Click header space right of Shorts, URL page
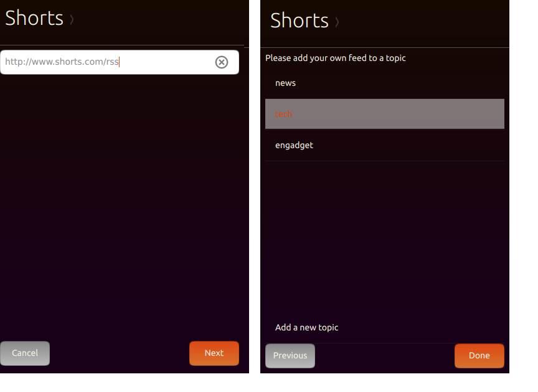The height and width of the screenshot is (392, 538). coord(162,20)
